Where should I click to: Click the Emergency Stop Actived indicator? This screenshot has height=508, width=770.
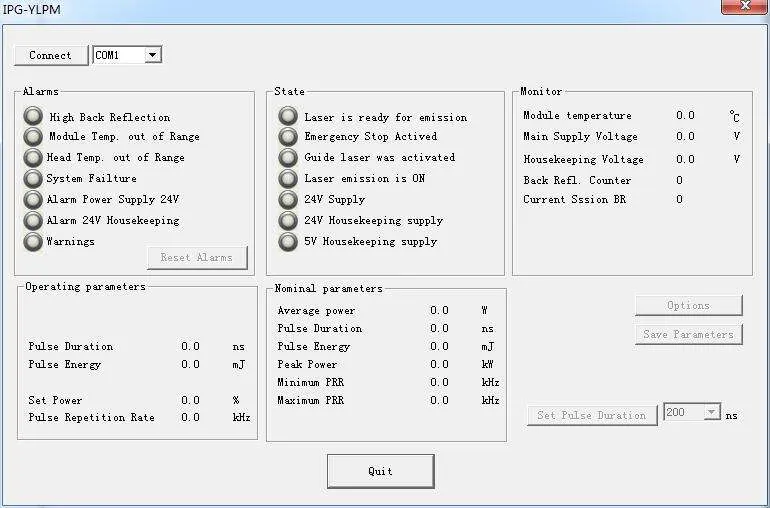click(x=288, y=137)
